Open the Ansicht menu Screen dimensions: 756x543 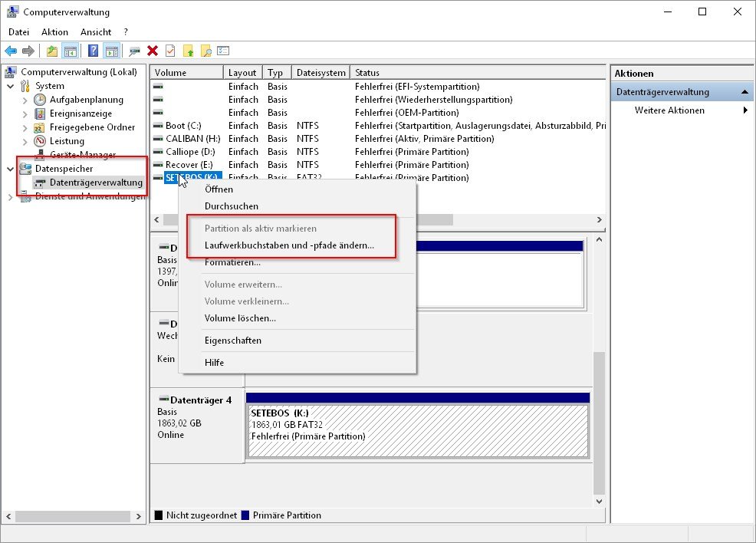tap(96, 32)
